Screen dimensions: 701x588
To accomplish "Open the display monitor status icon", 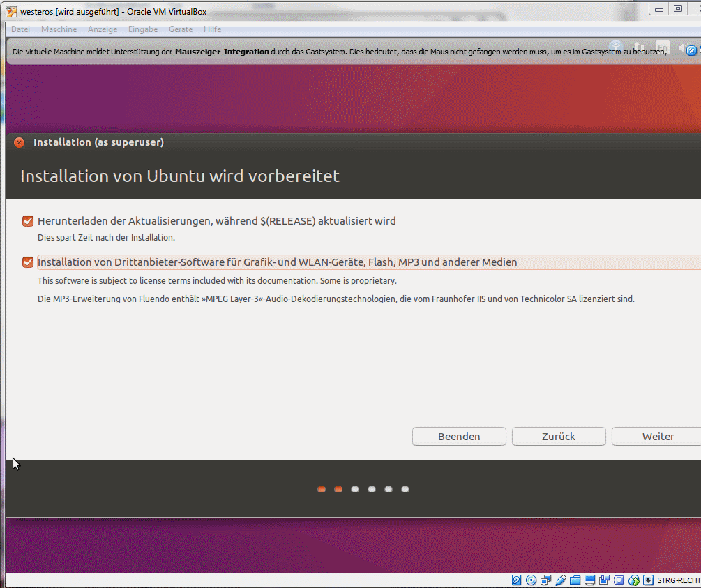I will pyautogui.click(x=589, y=580).
